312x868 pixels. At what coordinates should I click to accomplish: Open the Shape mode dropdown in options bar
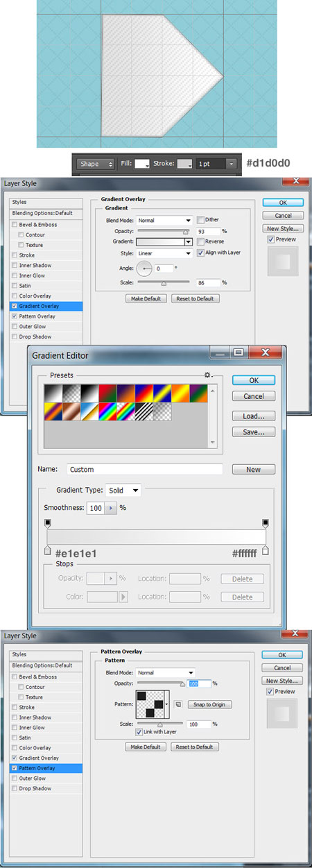pos(96,164)
